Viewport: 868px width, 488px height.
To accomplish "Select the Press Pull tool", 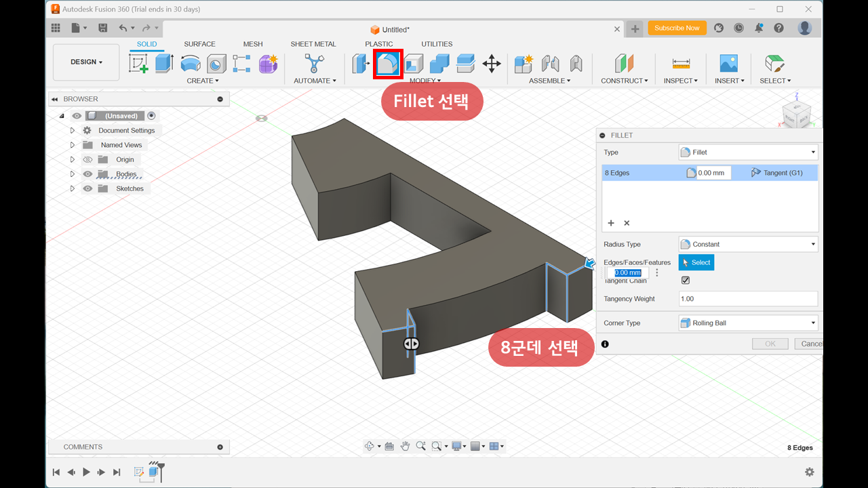I will (360, 64).
